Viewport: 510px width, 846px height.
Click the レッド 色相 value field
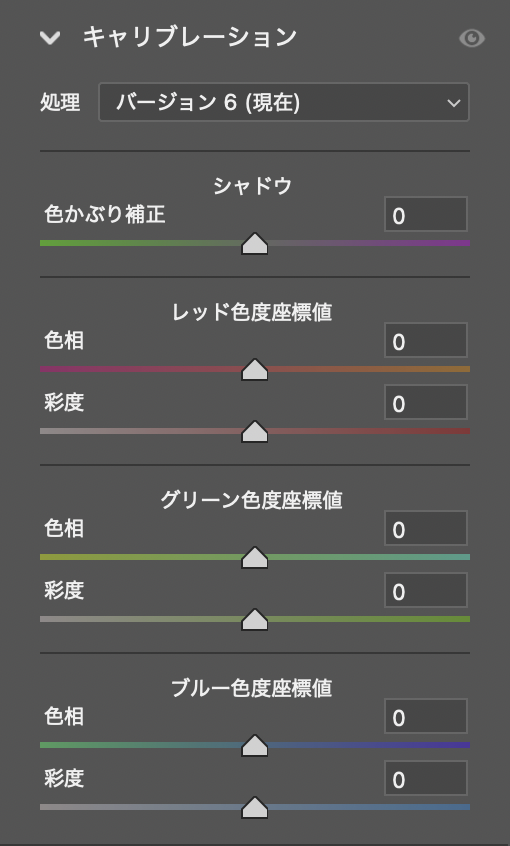coord(426,340)
